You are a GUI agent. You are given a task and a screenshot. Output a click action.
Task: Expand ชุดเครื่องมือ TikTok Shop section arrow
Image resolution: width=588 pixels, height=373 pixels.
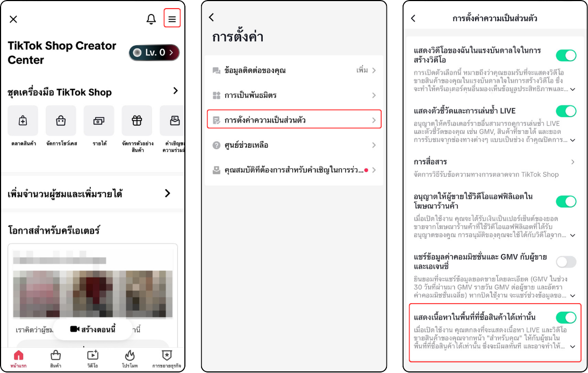click(x=176, y=91)
